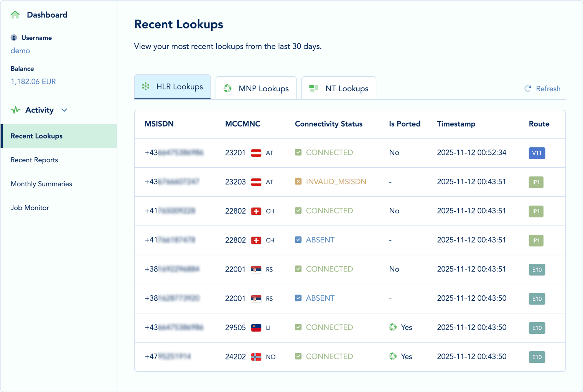
Task: Click the Username profile icon
Action: pyautogui.click(x=14, y=37)
